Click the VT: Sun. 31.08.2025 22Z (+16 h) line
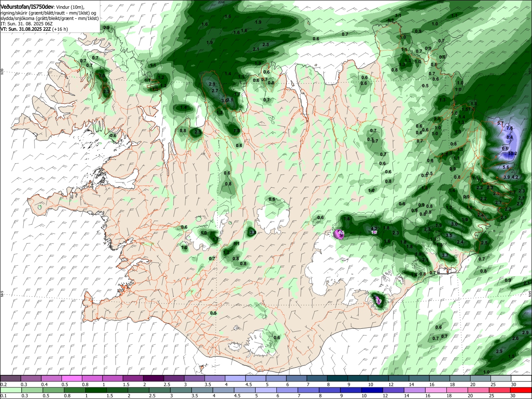Image resolution: width=532 pixels, height=399 pixels. point(34,29)
